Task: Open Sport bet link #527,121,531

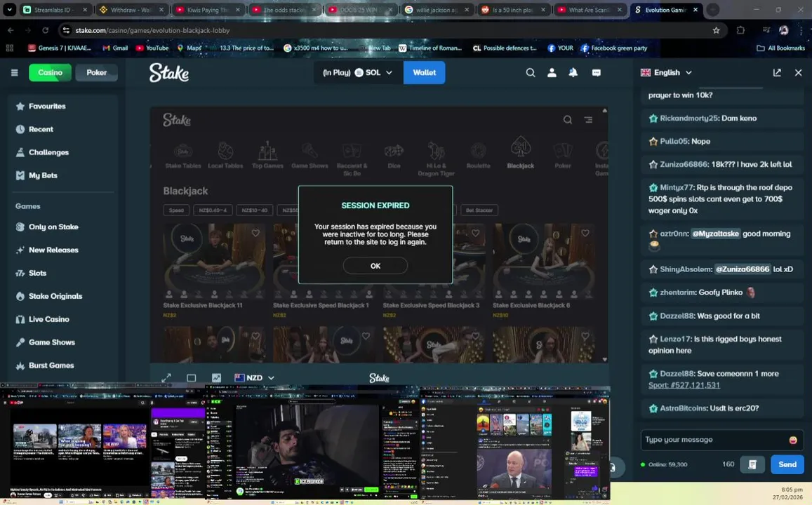Action: 684,385
